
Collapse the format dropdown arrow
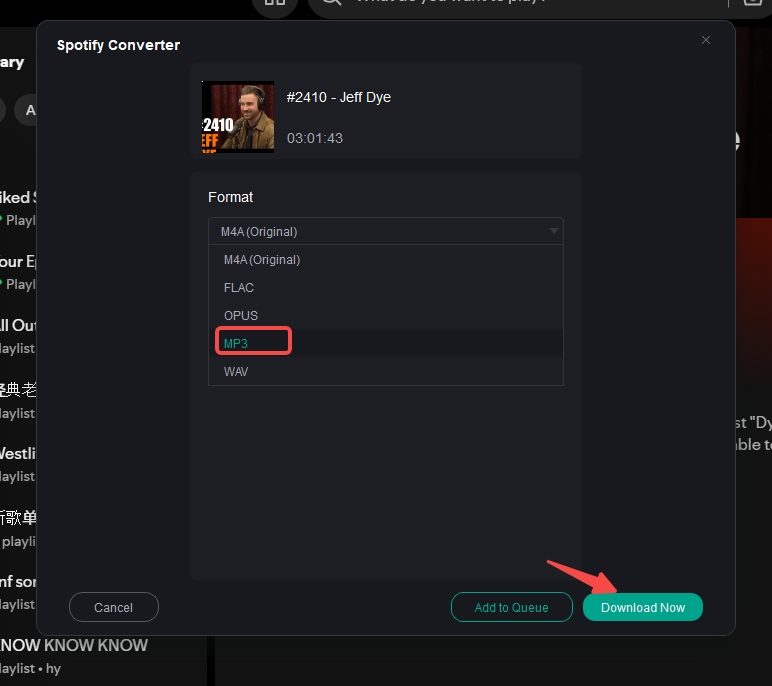554,231
